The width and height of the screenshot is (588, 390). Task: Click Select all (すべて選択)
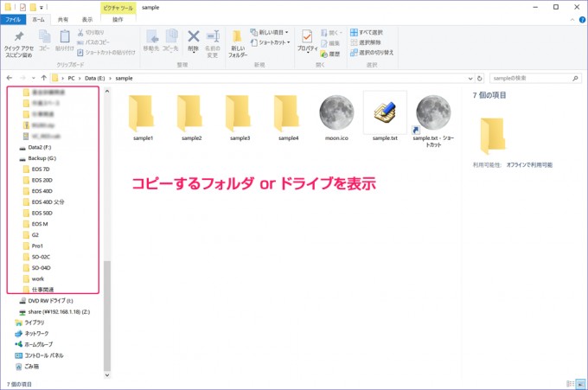tap(367, 32)
